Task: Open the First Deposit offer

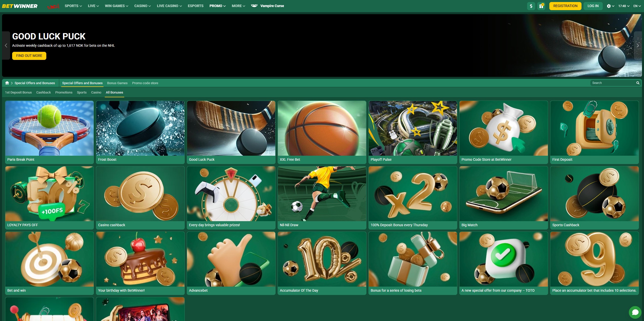Action: click(x=594, y=132)
